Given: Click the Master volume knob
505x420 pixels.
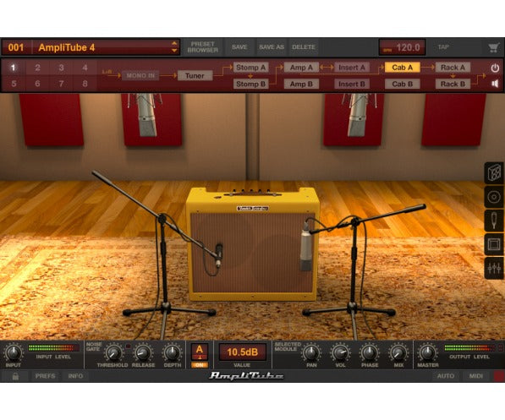Looking at the screenshot, I should pyautogui.click(x=427, y=352).
